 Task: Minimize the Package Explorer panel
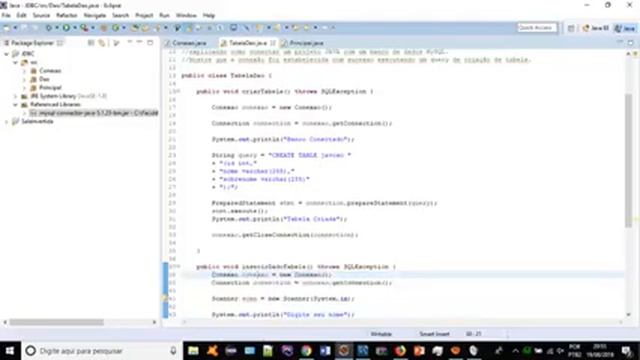click(139, 42)
